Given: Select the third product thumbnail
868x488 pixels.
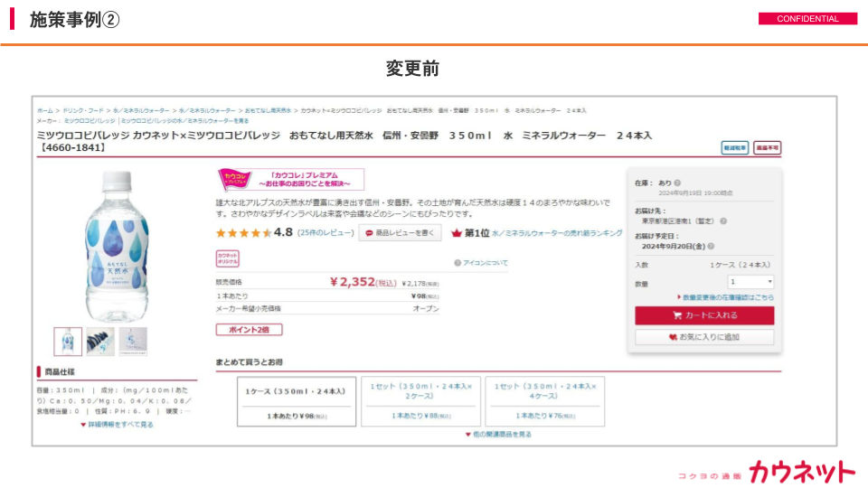Looking at the screenshot, I should click(x=133, y=342).
